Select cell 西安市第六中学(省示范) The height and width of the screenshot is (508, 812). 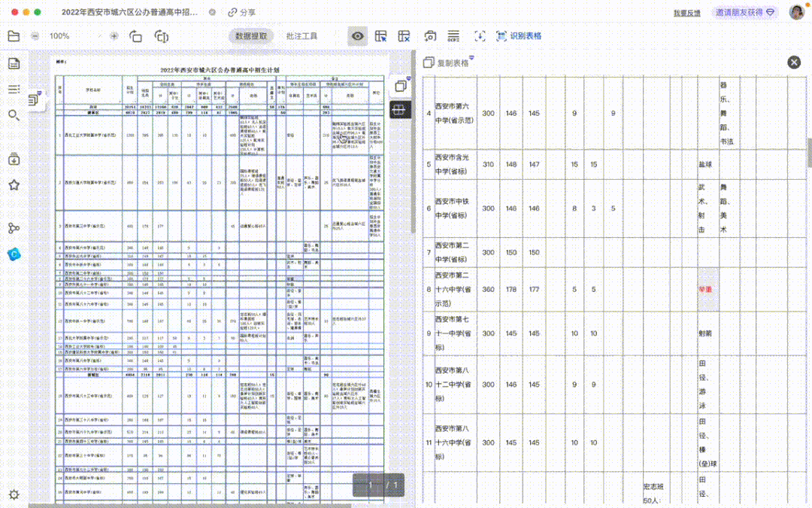tap(455, 113)
